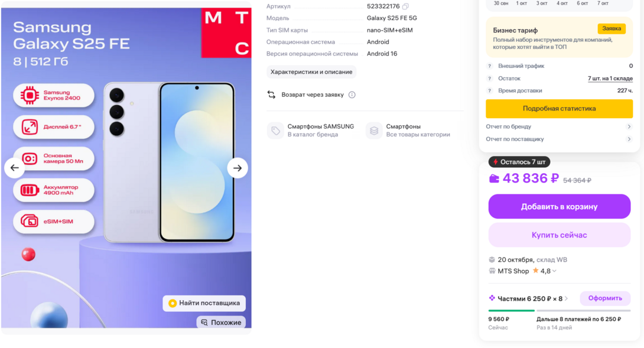Open Подробная статистика

[x=559, y=109]
